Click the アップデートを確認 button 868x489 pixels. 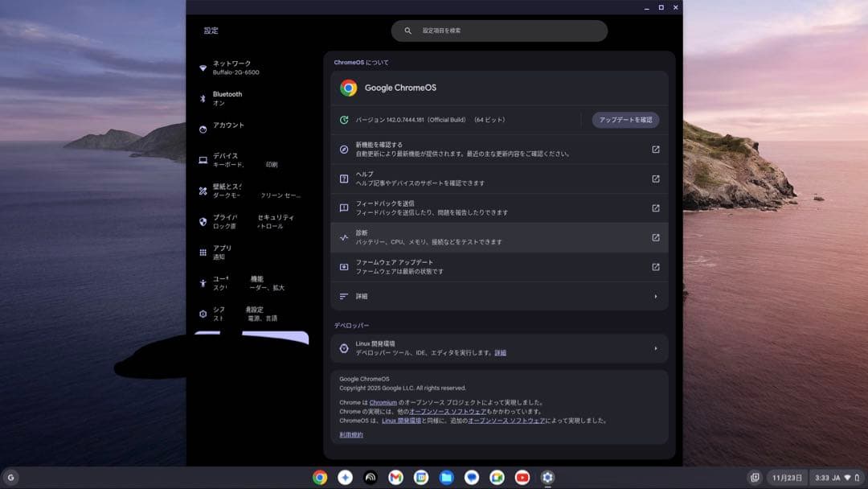(x=626, y=119)
